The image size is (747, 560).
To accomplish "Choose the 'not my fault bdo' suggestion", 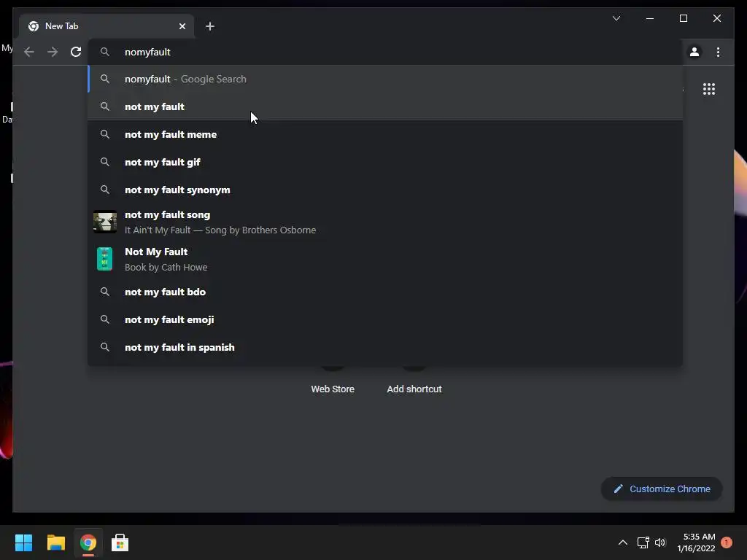I will [x=385, y=292].
